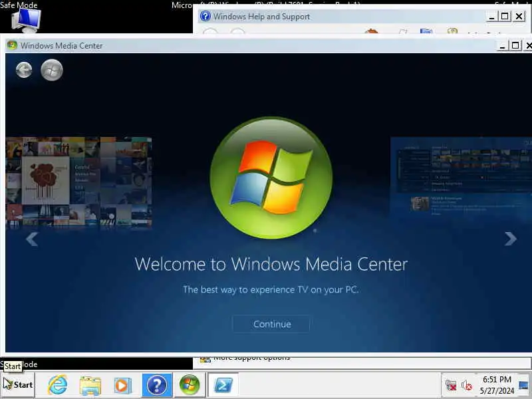
Task: Maximize the Windows Media Center window
Action: [515, 45]
